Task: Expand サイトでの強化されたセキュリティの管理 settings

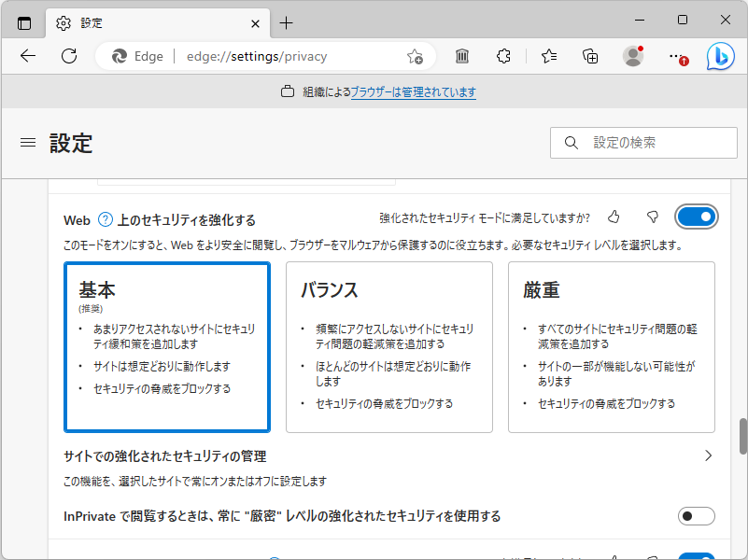Action: (x=709, y=456)
